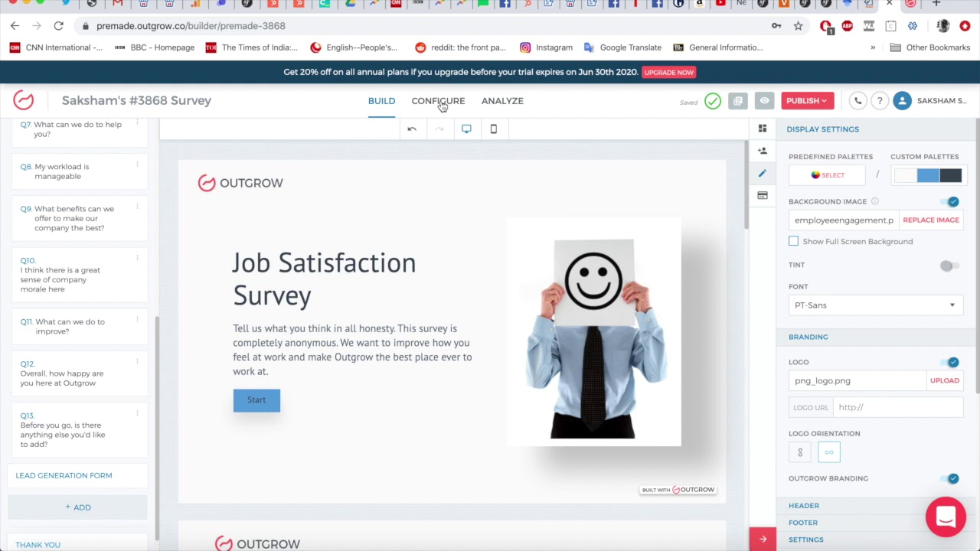
Task: Click the redo arrow icon
Action: 439,129
